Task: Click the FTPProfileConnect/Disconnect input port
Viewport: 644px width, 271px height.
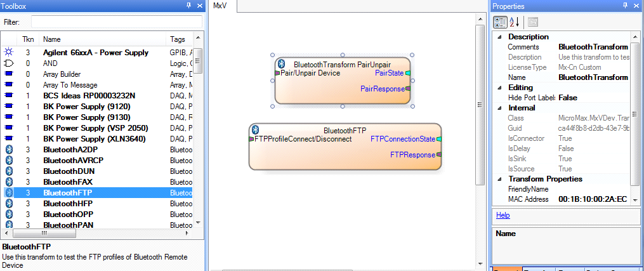Action: [x=251, y=139]
